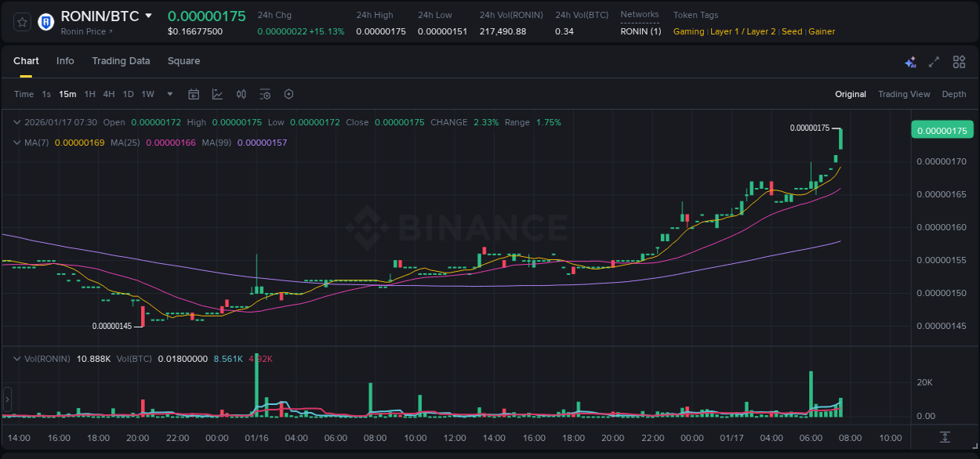This screenshot has height=459, width=980.
Task: Switch chart style via the line-chart icon
Action: click(x=216, y=94)
